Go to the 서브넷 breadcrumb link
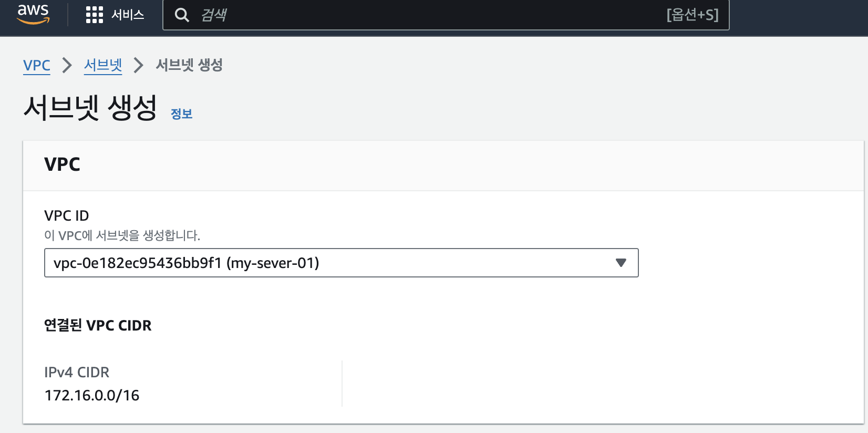Viewport: 868px width, 433px height. 103,65
